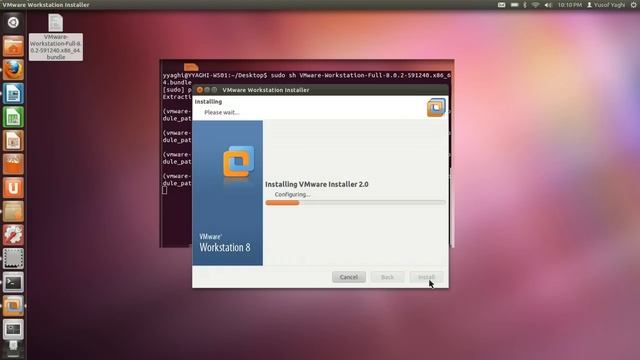Minimize the VMware Workstation Installer window
Viewport: 640px width, 360px height.
207,90
